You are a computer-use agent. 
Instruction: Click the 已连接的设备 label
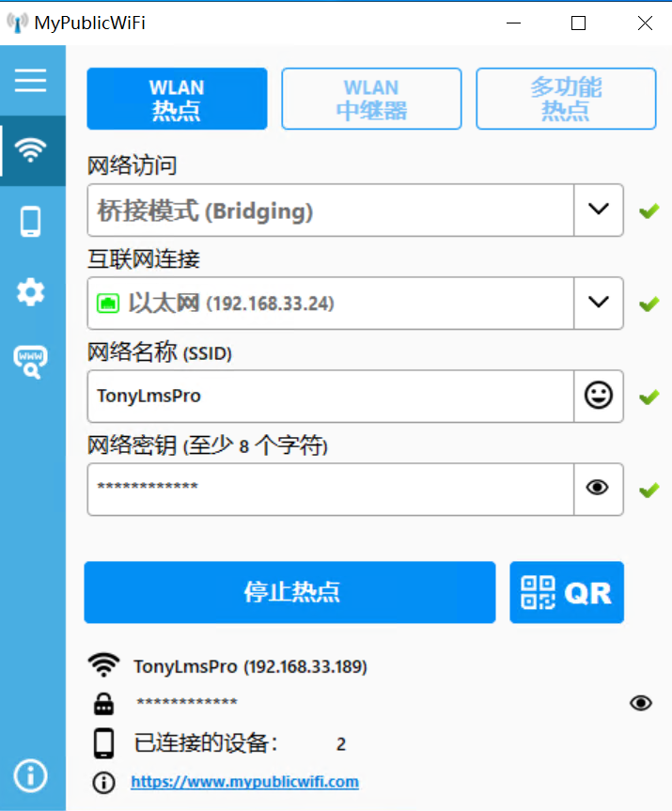coord(206,743)
